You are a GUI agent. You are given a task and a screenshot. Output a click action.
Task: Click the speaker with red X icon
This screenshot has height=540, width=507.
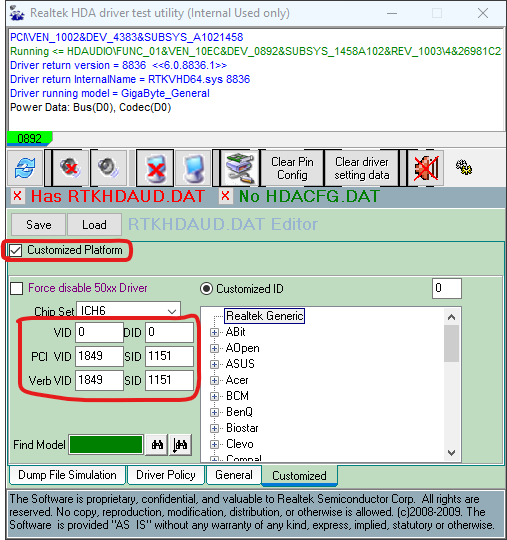pyautogui.click(x=70, y=168)
